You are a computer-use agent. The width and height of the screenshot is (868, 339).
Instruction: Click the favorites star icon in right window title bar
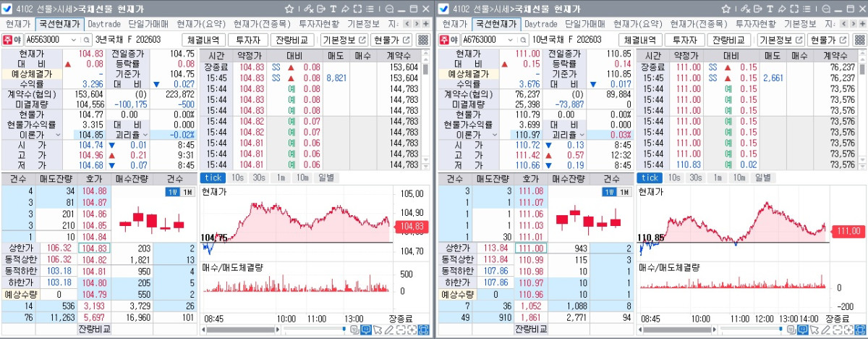(726, 9)
